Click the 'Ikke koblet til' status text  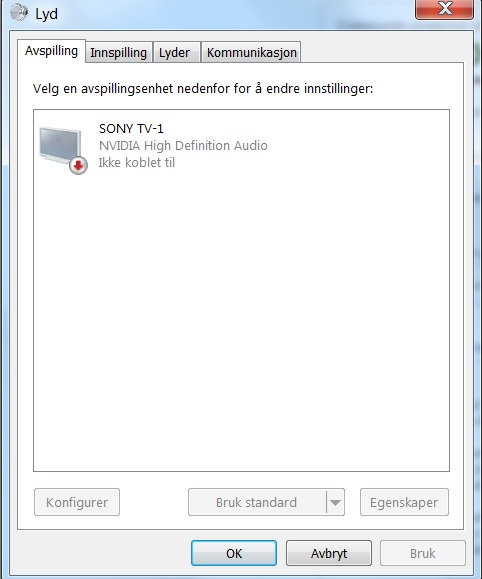137,162
